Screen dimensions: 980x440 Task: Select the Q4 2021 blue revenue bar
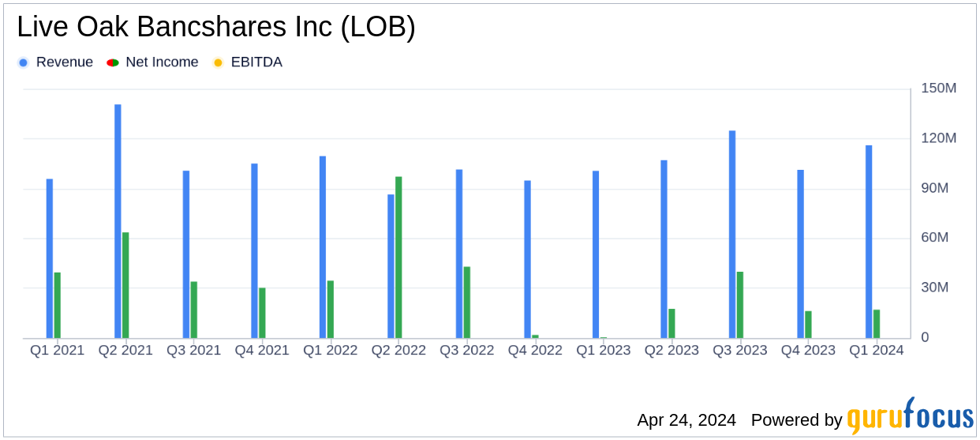[x=254, y=250]
